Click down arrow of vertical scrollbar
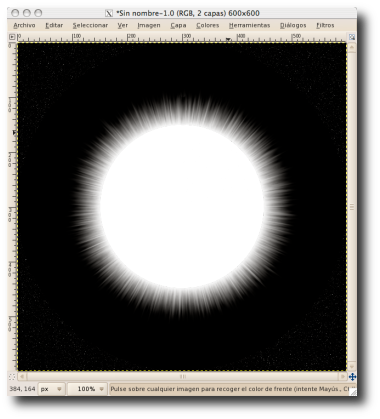Screen dimensions: 380x419 (x=352, y=367)
